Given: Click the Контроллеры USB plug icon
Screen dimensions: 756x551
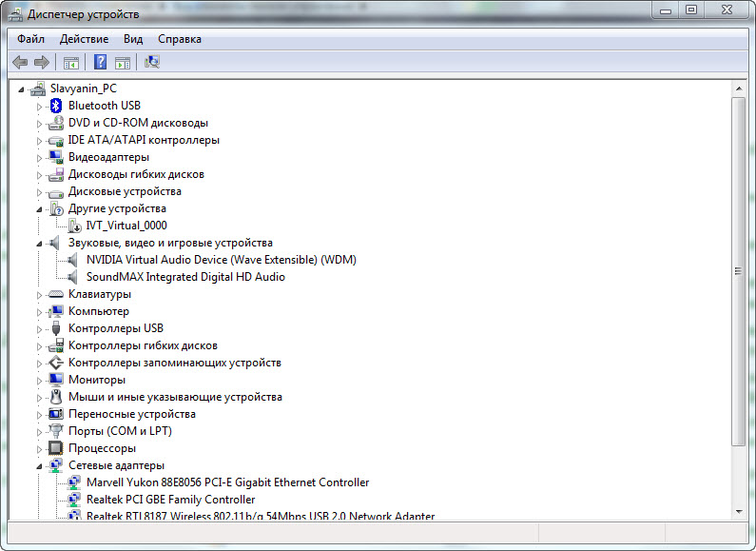Looking at the screenshot, I should 56,328.
